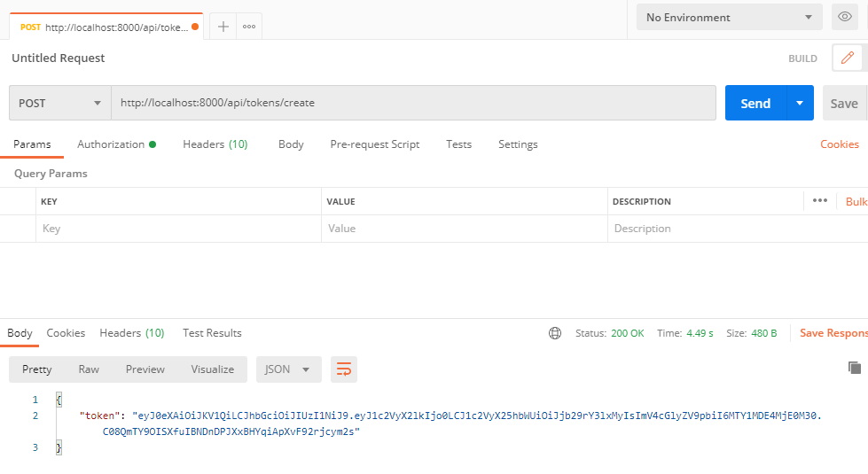Screen dimensions: 868x474
Task: Click the query param Value field
Action: [464, 229]
